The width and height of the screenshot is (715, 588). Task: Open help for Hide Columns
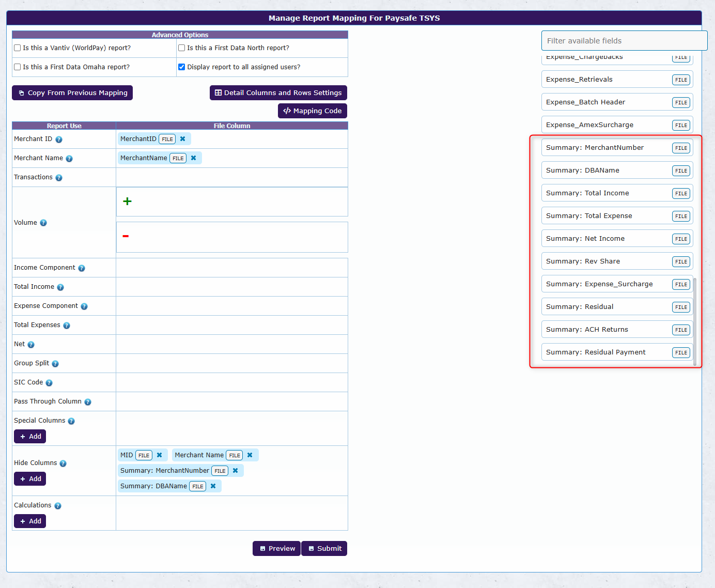tap(63, 463)
